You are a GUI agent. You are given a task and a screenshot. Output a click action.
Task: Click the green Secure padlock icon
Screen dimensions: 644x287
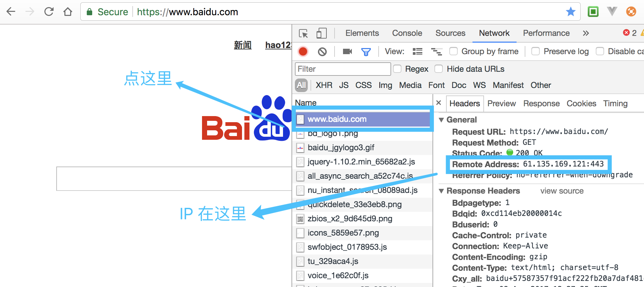point(89,12)
